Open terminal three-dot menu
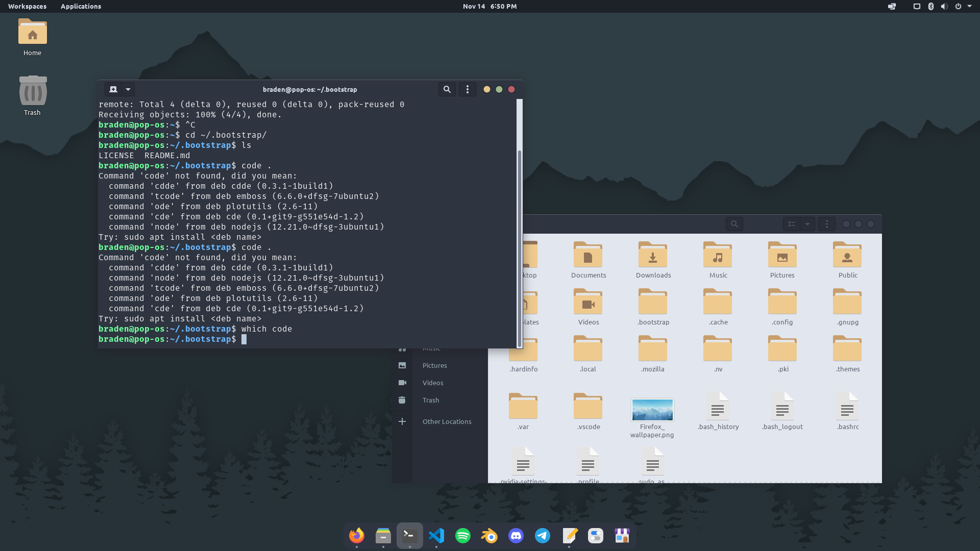Viewport: 980px width, 551px height. [467, 89]
